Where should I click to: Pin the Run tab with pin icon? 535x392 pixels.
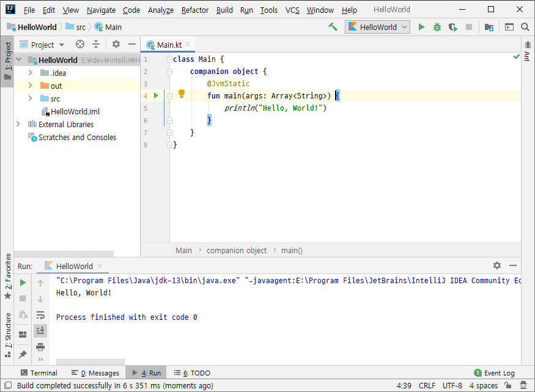(x=23, y=355)
